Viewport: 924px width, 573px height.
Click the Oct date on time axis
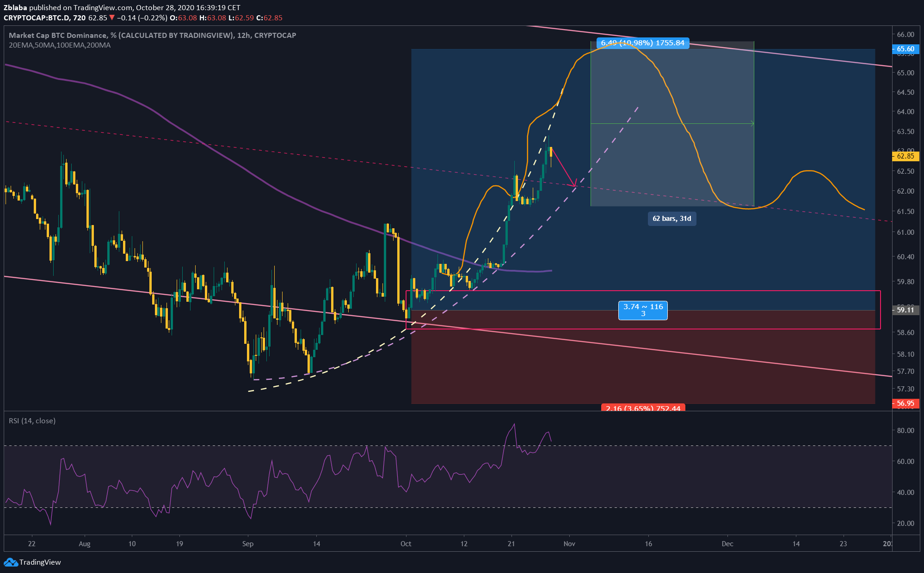(406, 543)
